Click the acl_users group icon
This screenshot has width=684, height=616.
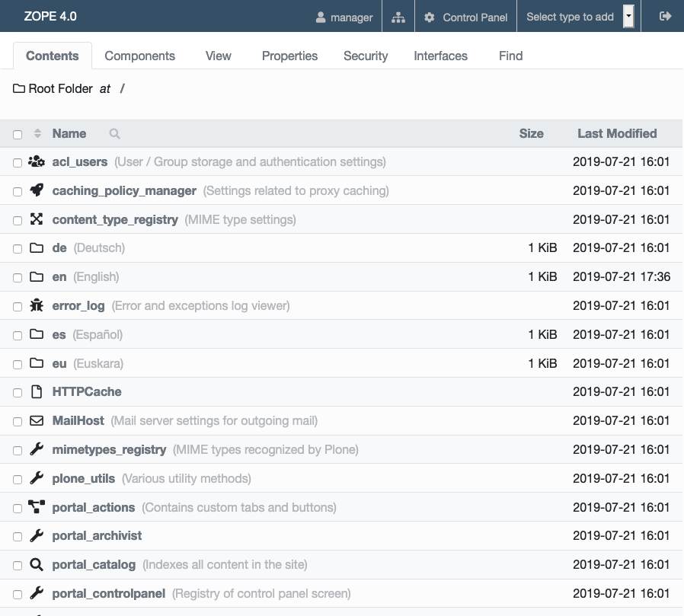[37, 161]
